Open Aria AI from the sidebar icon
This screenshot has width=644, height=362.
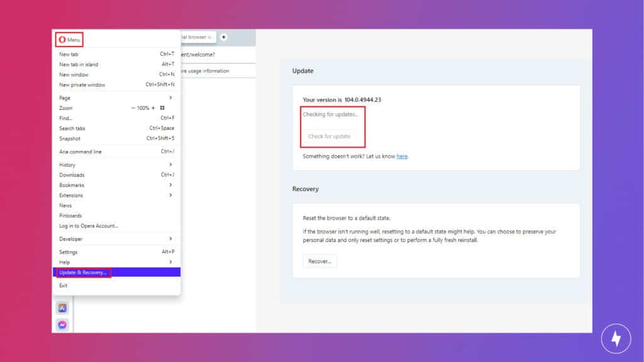tap(62, 309)
